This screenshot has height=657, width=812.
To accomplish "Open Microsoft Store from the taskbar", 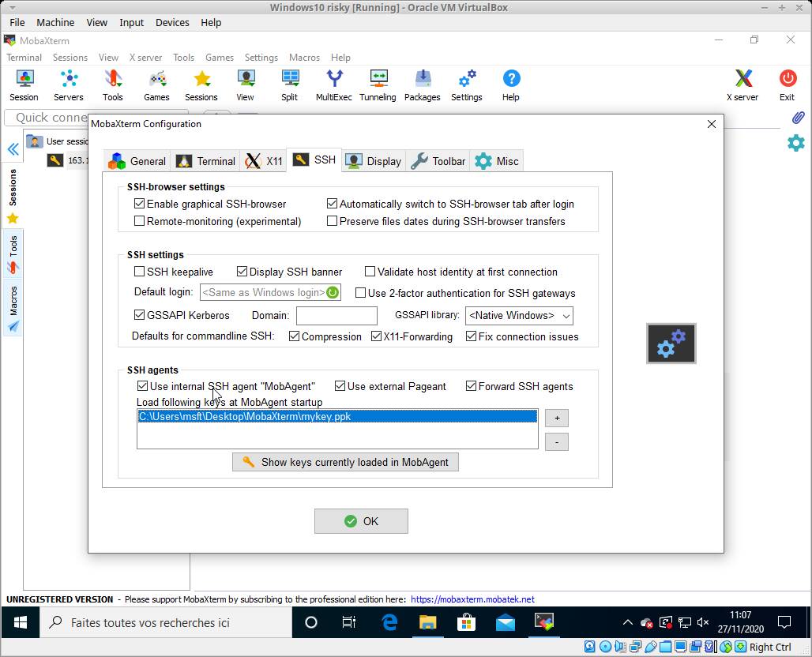I will point(466,622).
